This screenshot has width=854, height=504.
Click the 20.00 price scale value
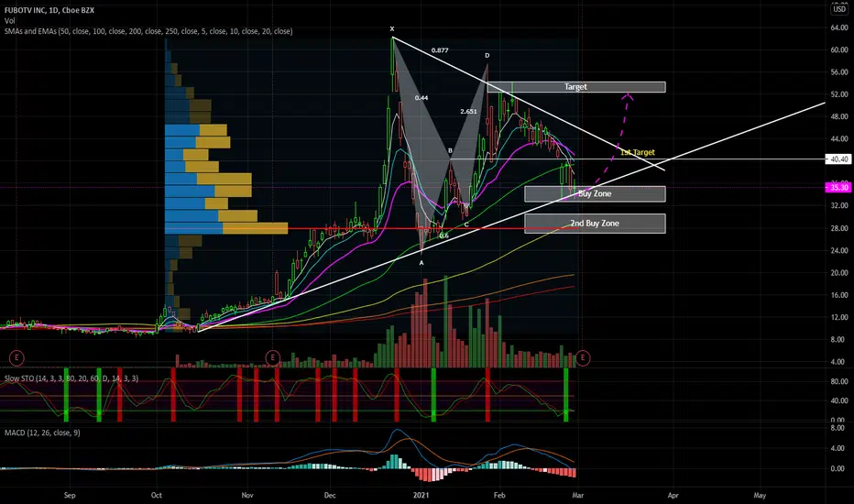click(x=839, y=273)
